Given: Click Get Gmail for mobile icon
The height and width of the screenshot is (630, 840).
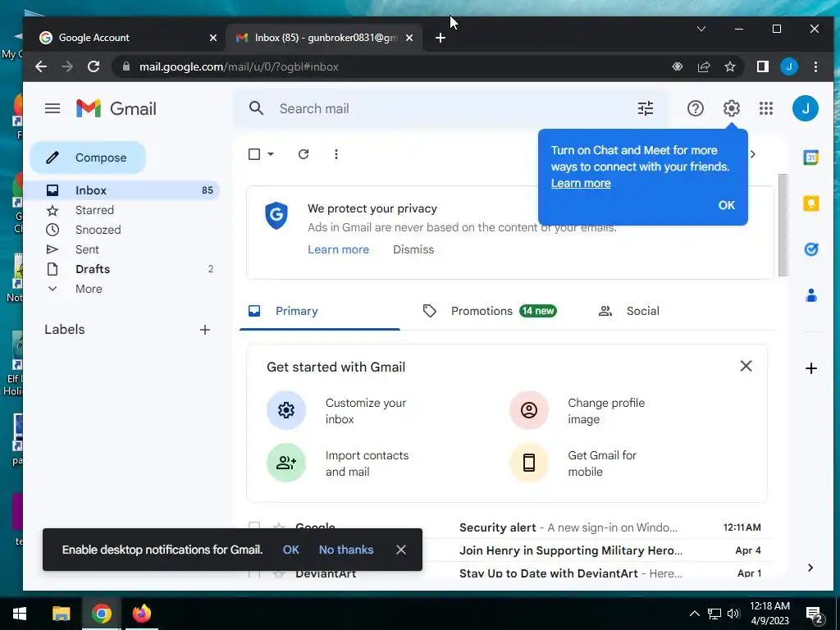Looking at the screenshot, I should point(529,463).
